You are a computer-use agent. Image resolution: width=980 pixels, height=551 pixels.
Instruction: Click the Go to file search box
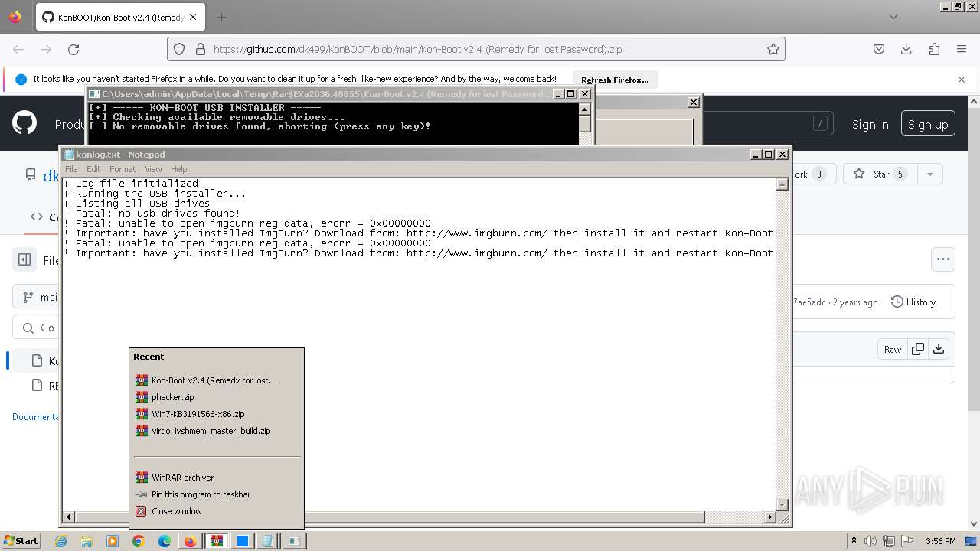coord(37,328)
